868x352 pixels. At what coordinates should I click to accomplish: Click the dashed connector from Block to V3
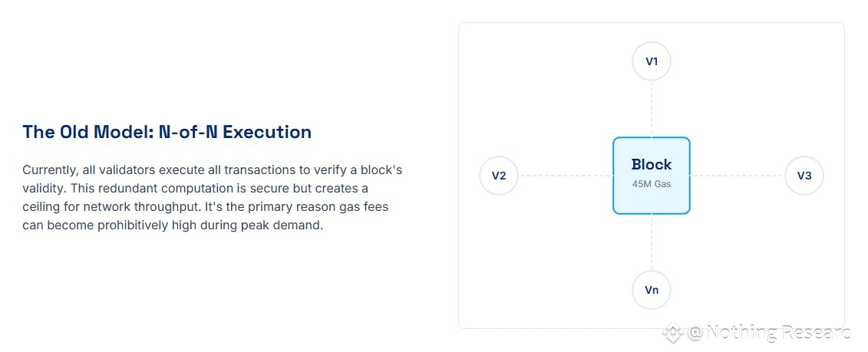coord(737,176)
